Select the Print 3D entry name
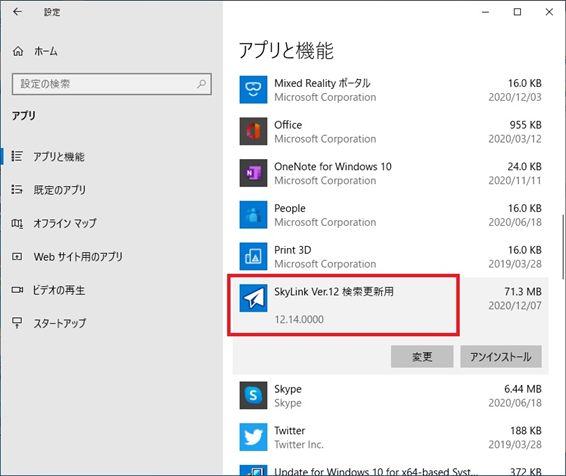Image resolution: width=566 pixels, height=476 pixels. tap(292, 250)
